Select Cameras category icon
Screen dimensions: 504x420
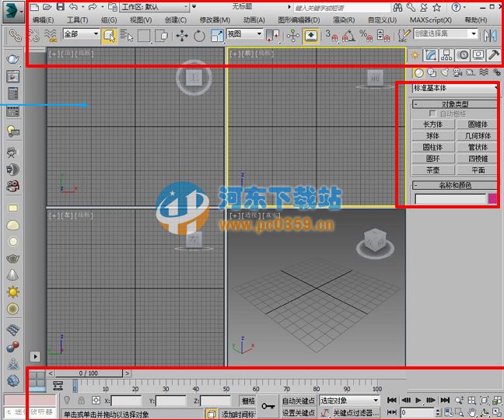point(457,73)
